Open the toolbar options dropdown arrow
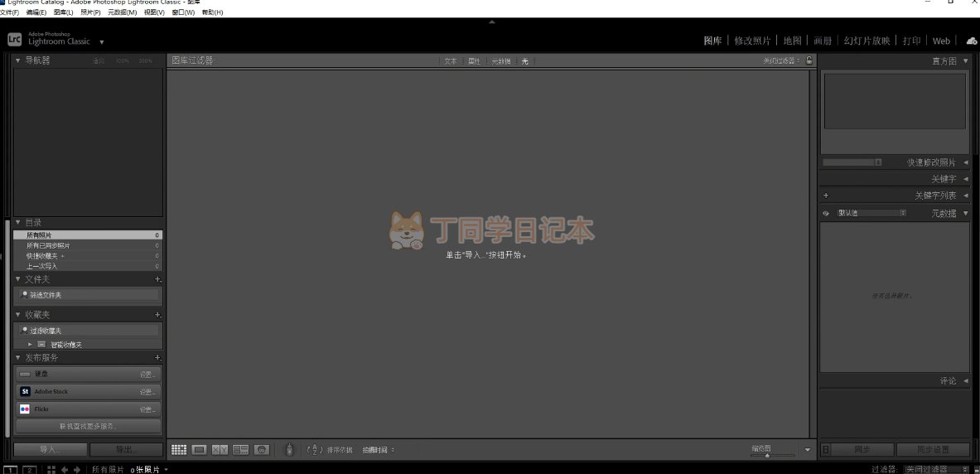Viewport: 980px width, 474px height. [x=807, y=450]
